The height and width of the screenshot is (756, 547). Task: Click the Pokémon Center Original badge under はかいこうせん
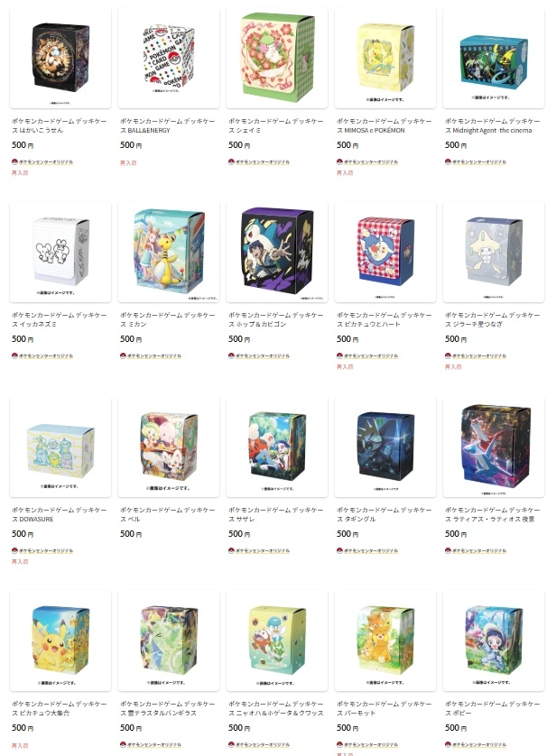tap(42, 162)
